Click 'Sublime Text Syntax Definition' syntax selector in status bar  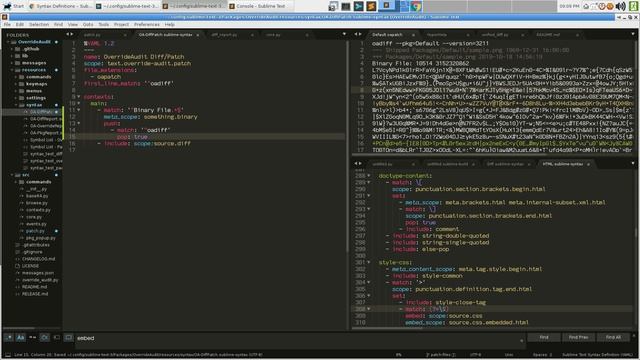tap(597, 355)
